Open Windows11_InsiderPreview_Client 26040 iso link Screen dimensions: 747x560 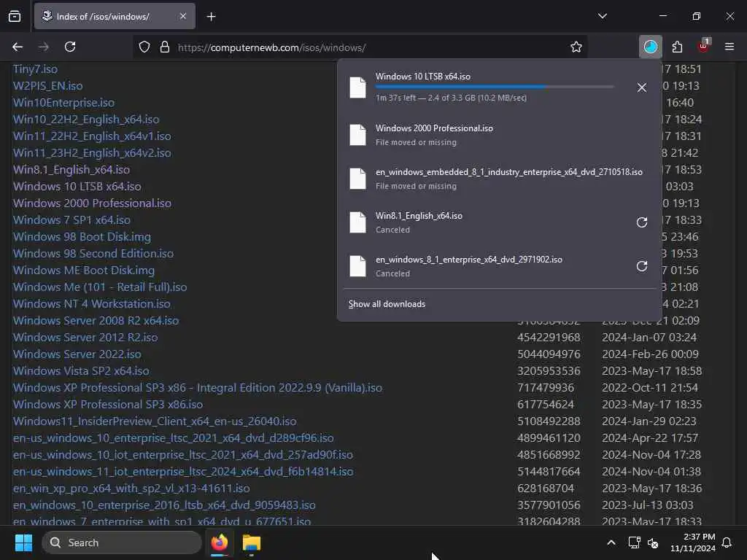155,421
